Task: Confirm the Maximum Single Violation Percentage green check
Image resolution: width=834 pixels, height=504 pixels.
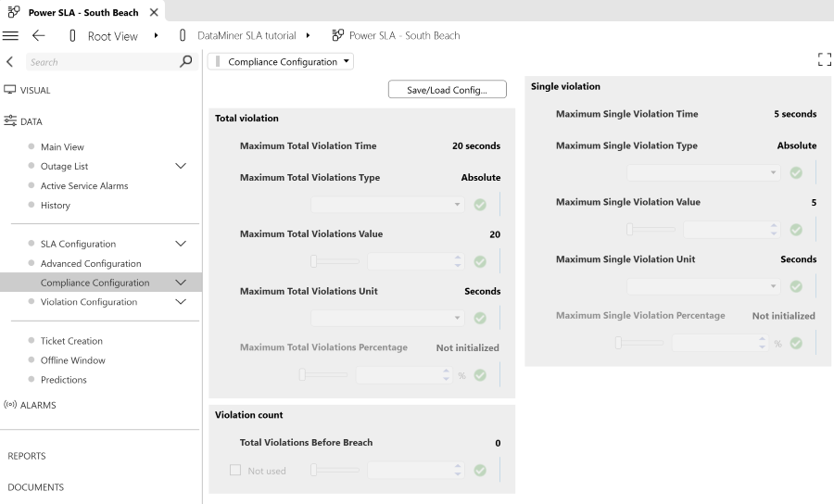Action: click(x=796, y=344)
